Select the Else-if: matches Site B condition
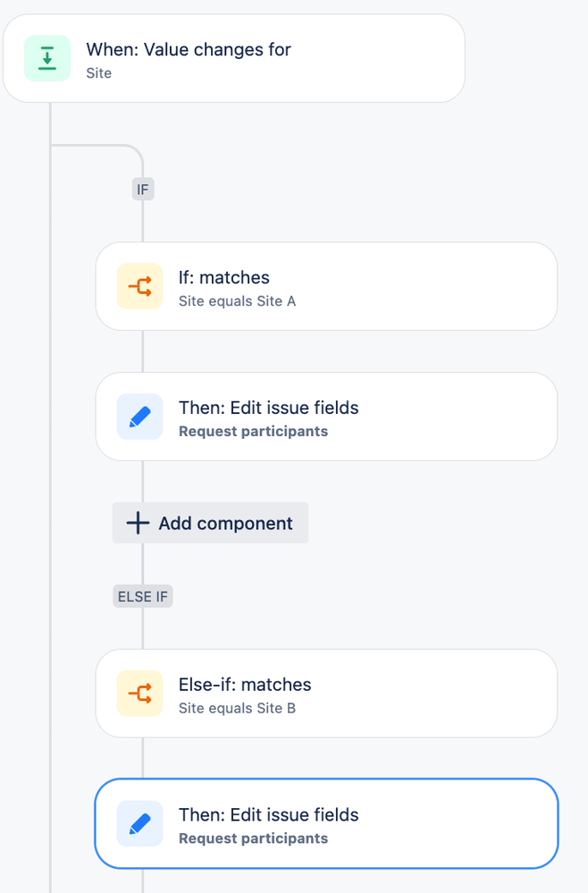 click(326, 694)
